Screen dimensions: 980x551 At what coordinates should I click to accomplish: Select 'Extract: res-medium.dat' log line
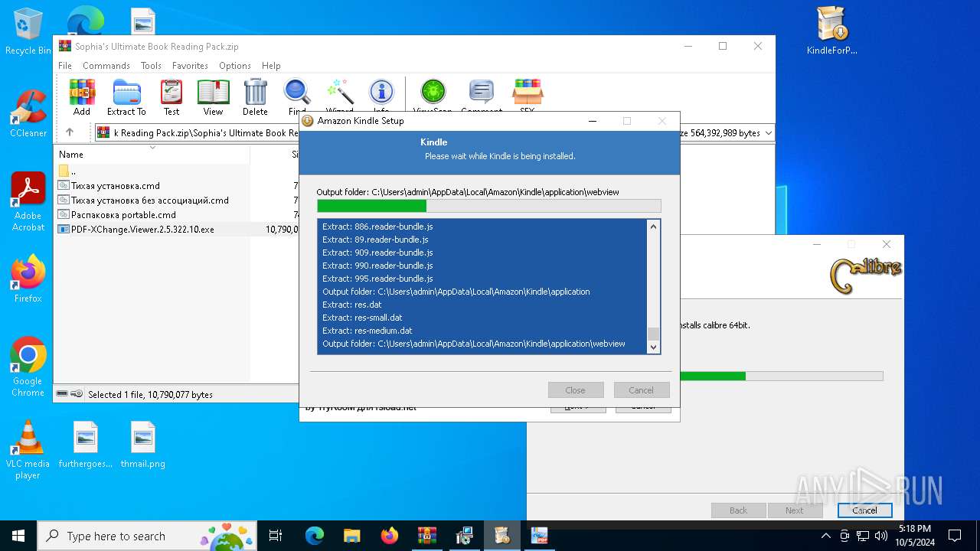click(367, 331)
